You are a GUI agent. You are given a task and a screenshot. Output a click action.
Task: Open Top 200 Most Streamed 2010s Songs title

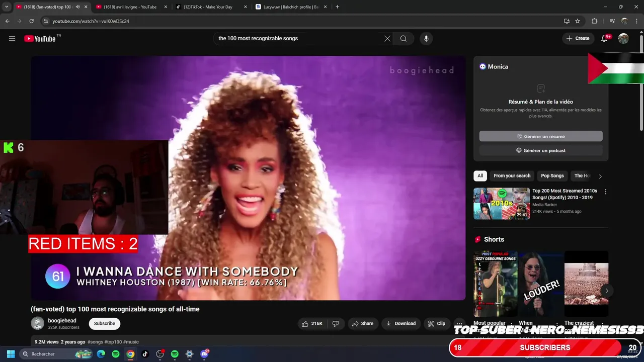click(x=565, y=194)
